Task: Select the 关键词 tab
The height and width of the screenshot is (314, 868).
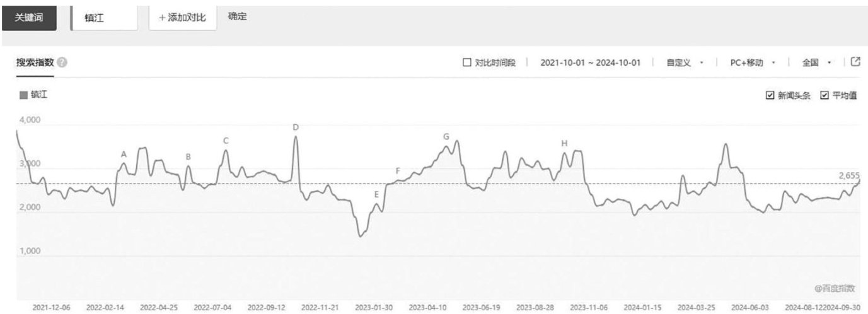Action: point(30,18)
